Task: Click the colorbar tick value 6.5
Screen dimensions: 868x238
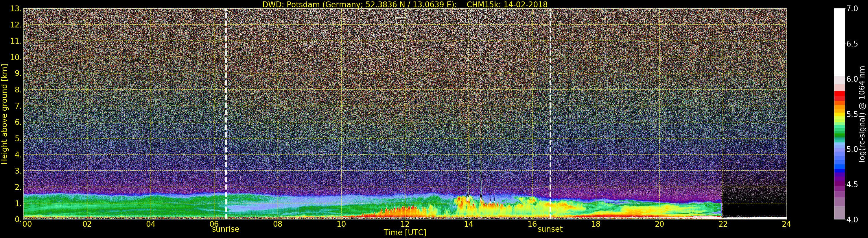Action: pyautogui.click(x=852, y=44)
